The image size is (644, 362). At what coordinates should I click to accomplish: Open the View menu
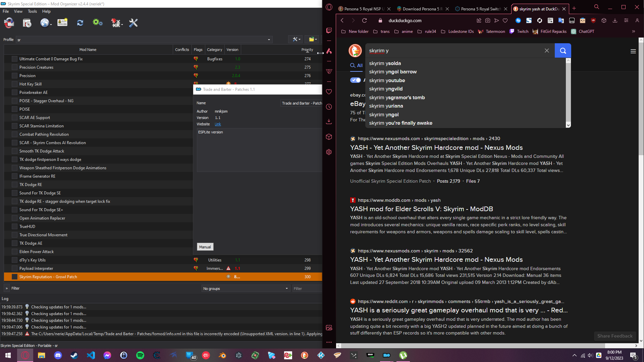[x=18, y=11]
